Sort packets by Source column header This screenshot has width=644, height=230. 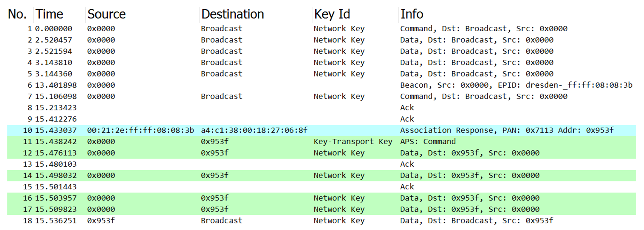click(x=106, y=14)
